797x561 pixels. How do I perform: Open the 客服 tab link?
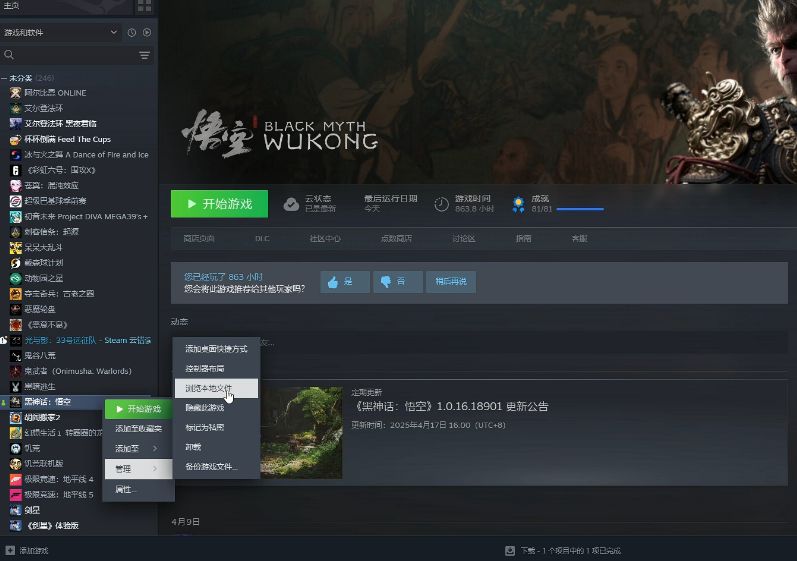pos(579,238)
